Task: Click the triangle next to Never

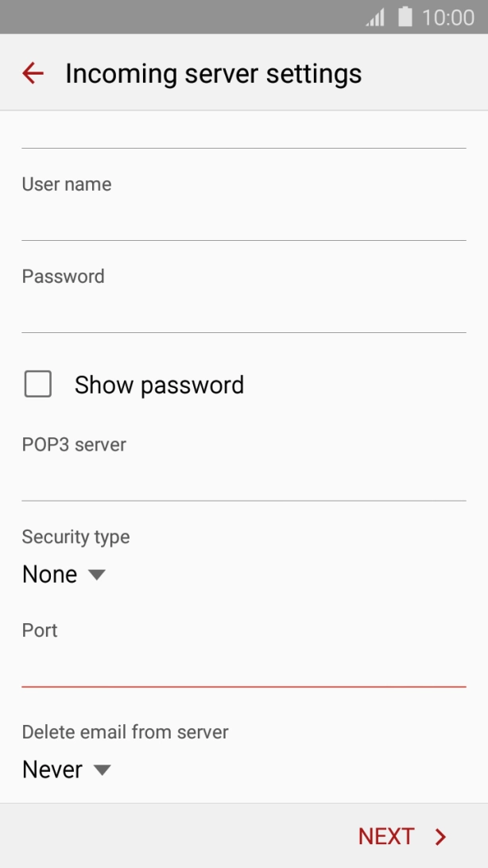Action: point(101,769)
